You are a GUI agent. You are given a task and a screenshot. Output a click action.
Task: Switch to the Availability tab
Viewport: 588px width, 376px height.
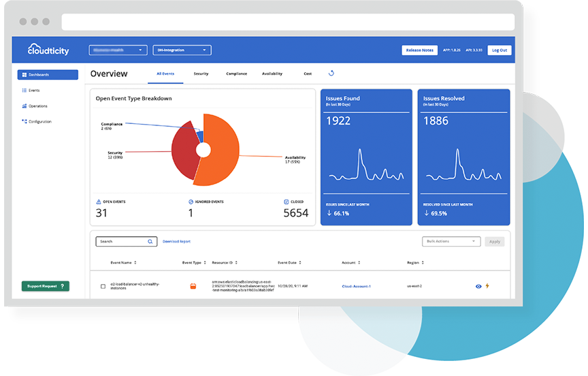coord(272,74)
